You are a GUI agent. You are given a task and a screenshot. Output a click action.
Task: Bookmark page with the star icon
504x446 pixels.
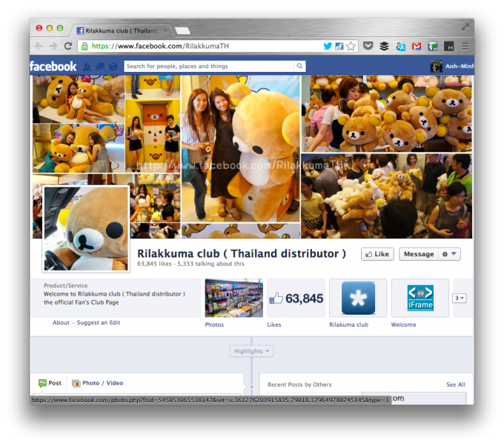(x=351, y=46)
